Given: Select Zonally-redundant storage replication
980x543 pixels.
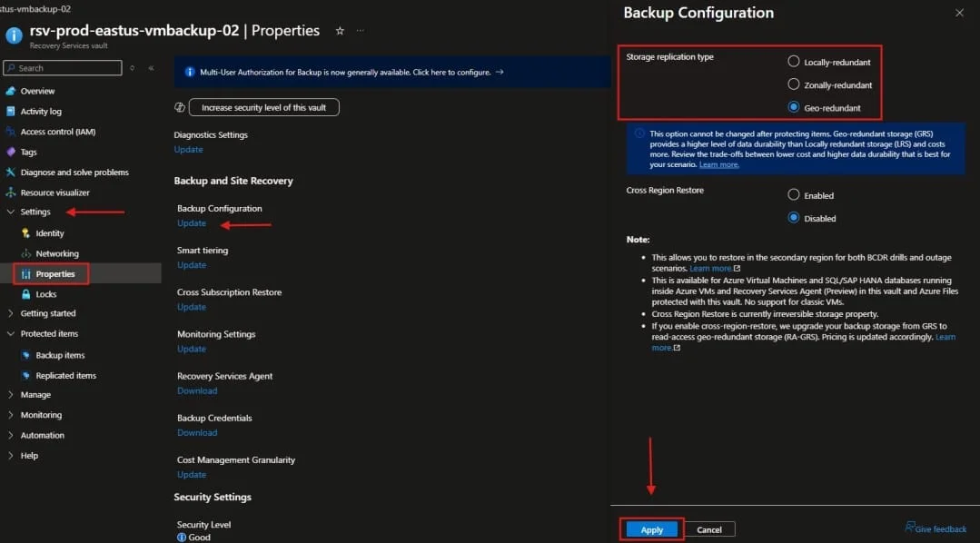Looking at the screenshot, I should click(793, 84).
